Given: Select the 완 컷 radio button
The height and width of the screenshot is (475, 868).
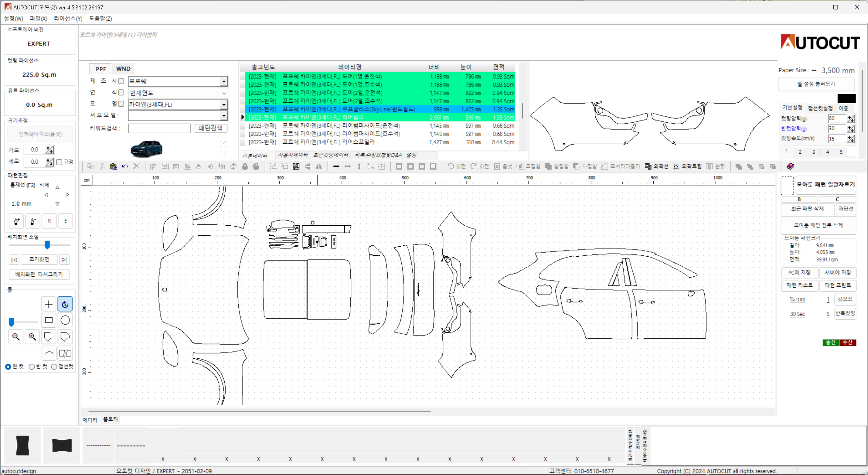Looking at the screenshot, I should click(x=8, y=367).
